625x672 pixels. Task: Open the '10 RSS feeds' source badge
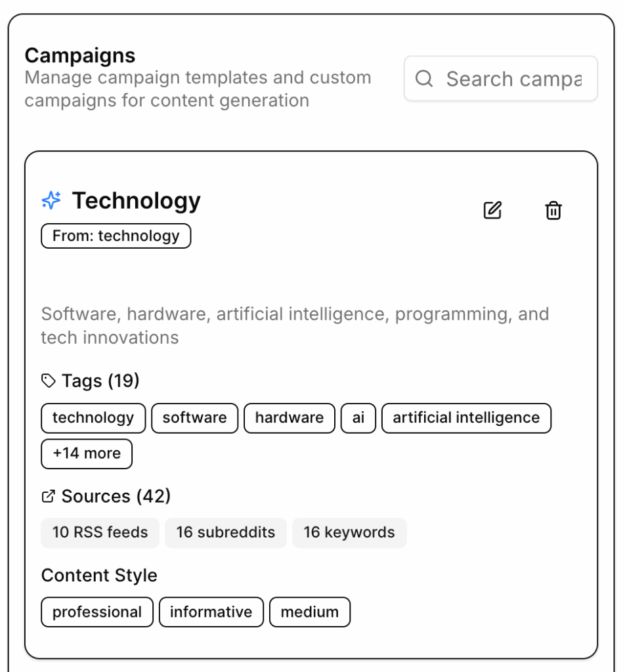point(100,532)
